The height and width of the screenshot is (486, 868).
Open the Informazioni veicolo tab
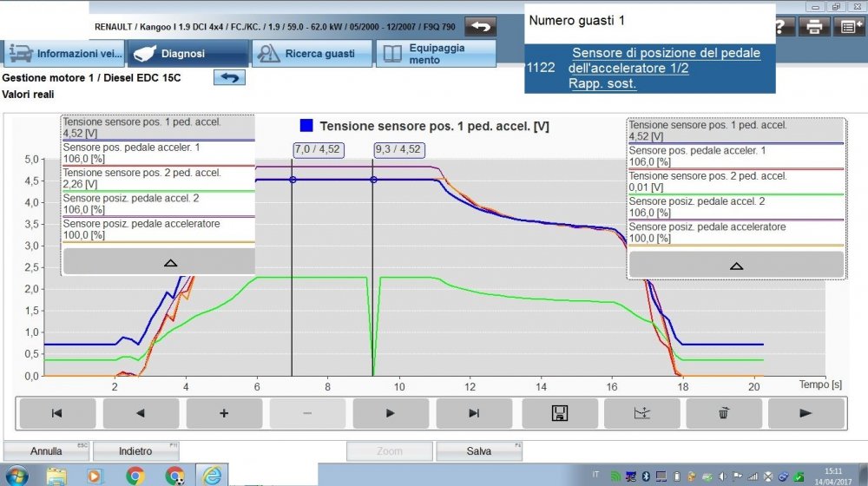(63, 54)
